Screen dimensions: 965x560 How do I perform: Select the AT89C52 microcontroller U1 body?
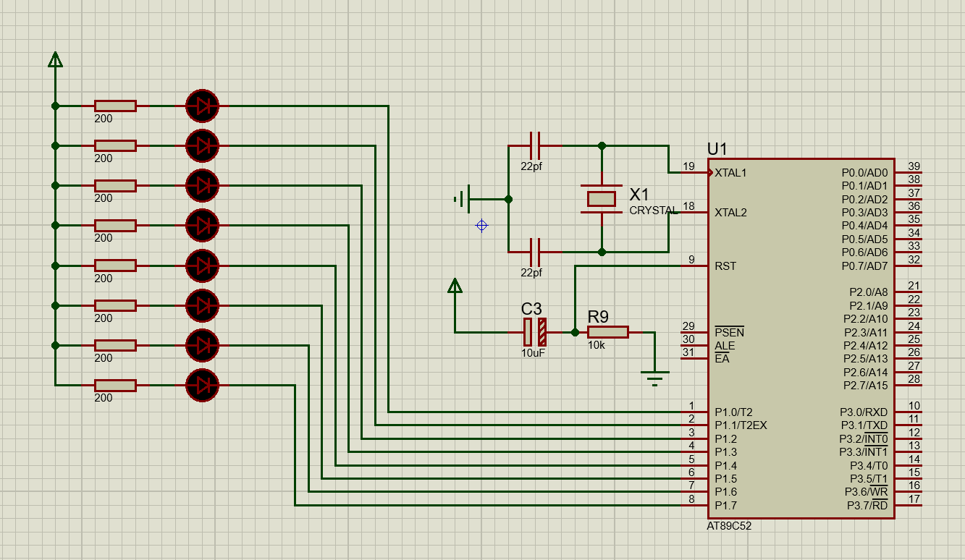801,339
